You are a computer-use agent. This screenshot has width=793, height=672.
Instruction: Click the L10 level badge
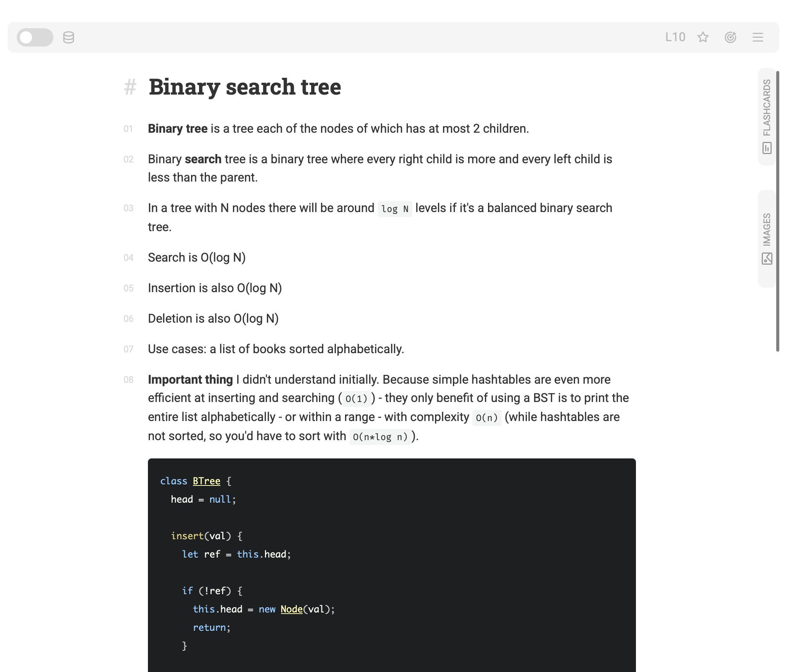tap(675, 37)
